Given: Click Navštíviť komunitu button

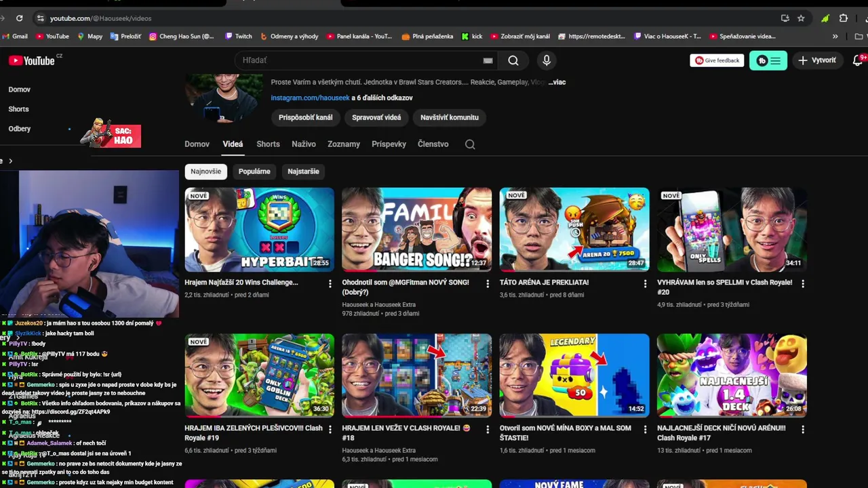Looking at the screenshot, I should [450, 117].
